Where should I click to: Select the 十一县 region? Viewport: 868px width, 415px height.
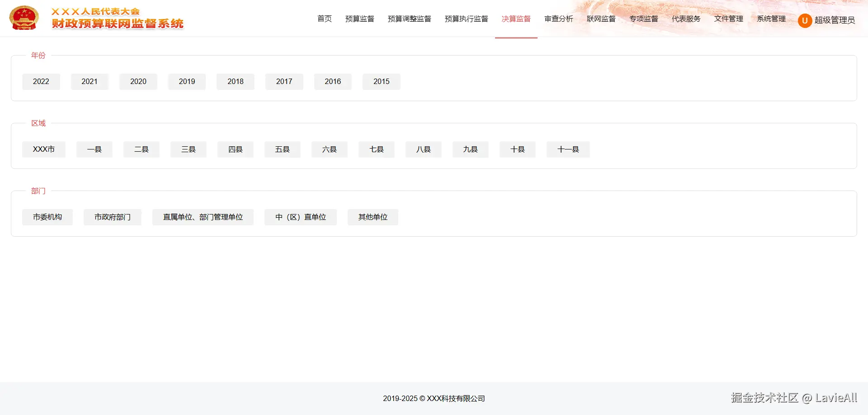(568, 149)
